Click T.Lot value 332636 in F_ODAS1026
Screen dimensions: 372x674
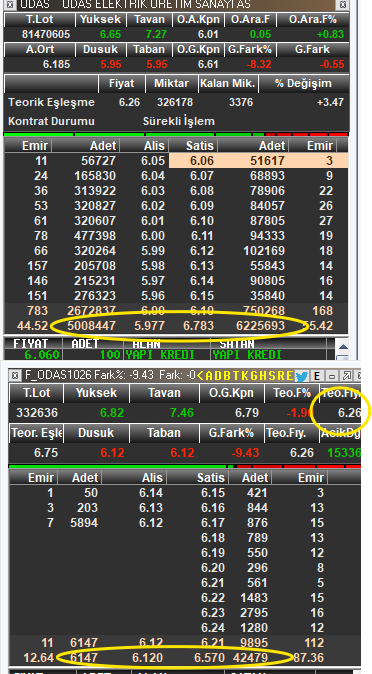pos(37,413)
